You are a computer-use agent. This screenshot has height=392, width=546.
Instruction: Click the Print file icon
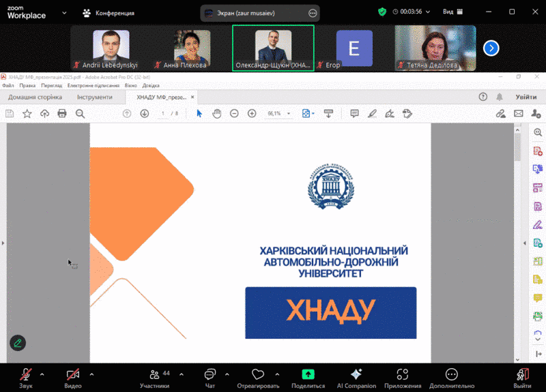point(62,113)
